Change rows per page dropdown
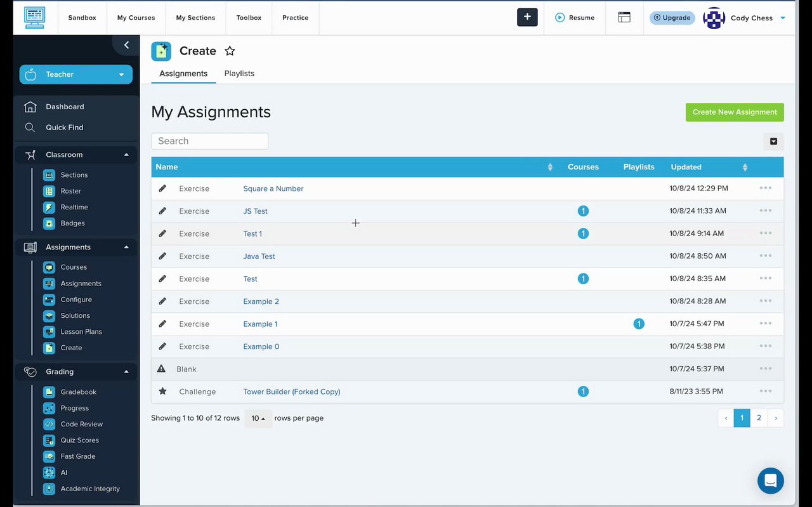This screenshot has width=812, height=507. (258, 418)
